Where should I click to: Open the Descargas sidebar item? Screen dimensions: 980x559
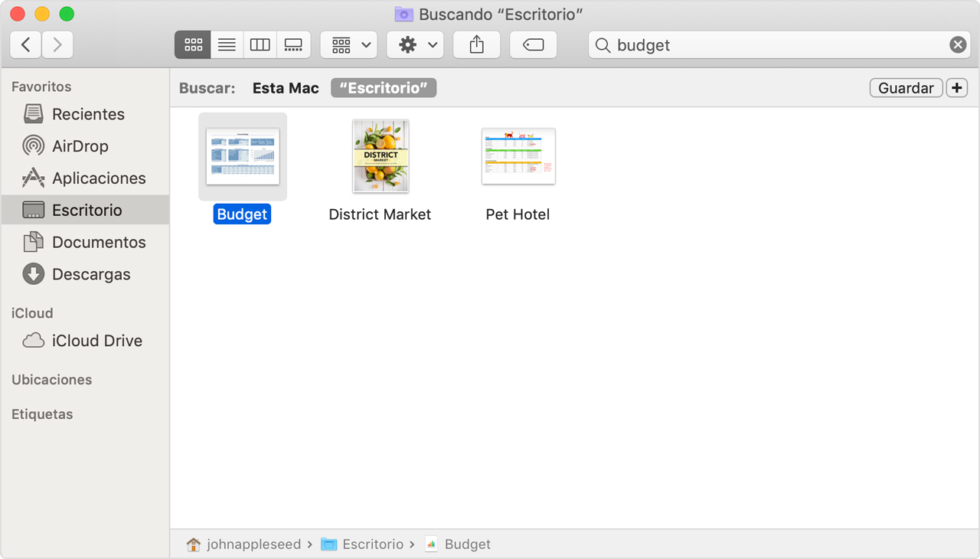90,273
